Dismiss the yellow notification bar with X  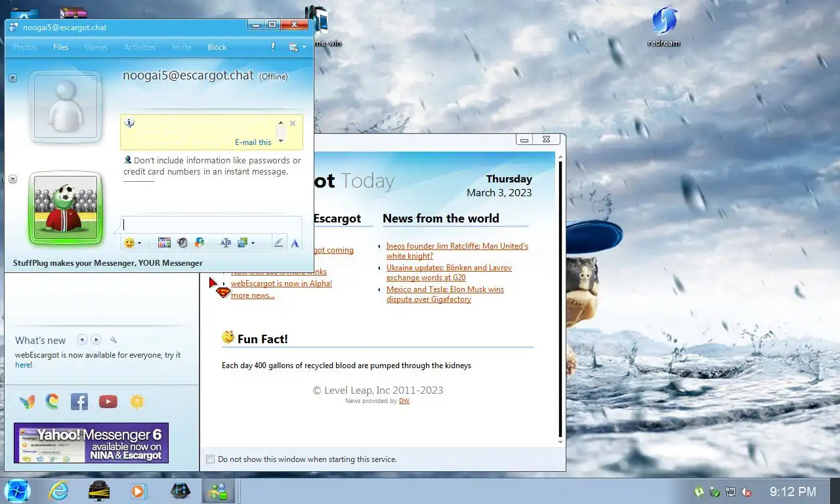[293, 123]
